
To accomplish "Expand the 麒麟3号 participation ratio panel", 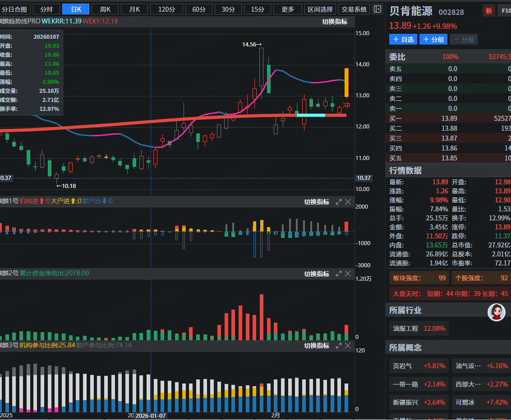I will (338, 346).
